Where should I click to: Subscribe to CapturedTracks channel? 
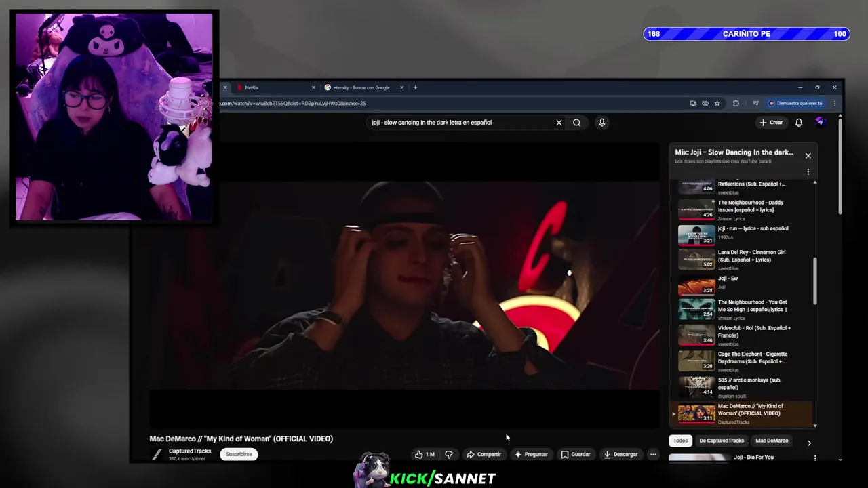pos(239,454)
